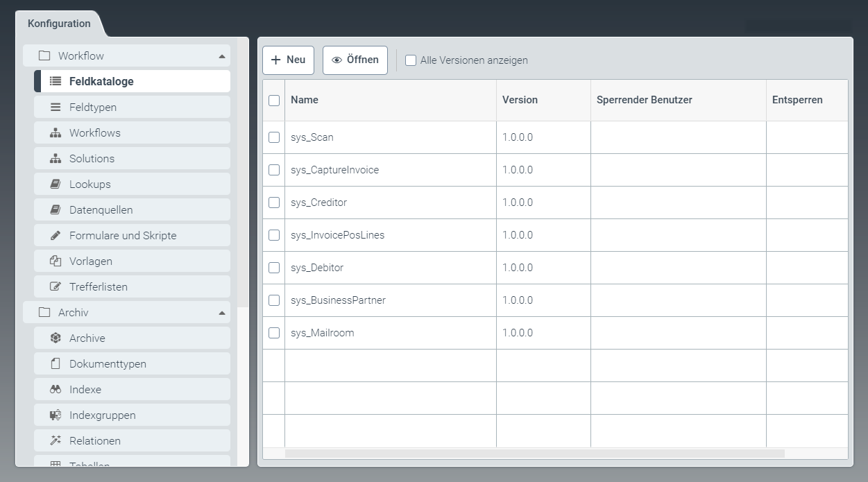Tick the checkbox for sys_Scan row

point(274,137)
